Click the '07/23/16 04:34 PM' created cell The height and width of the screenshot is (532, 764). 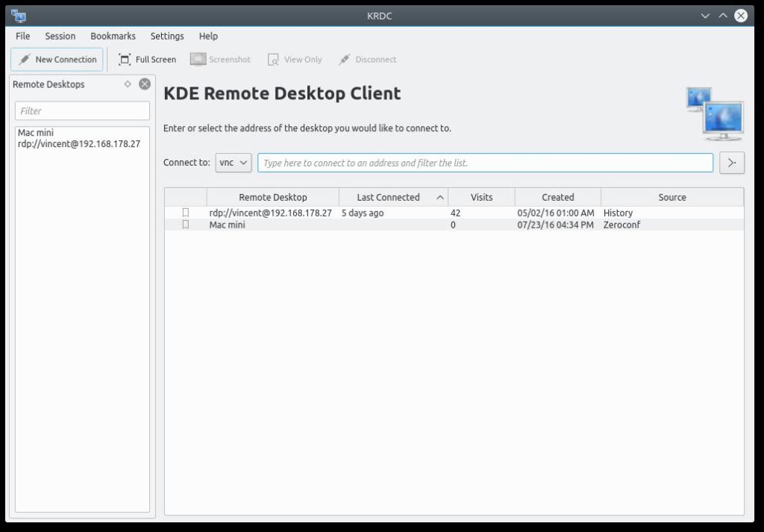pos(555,225)
